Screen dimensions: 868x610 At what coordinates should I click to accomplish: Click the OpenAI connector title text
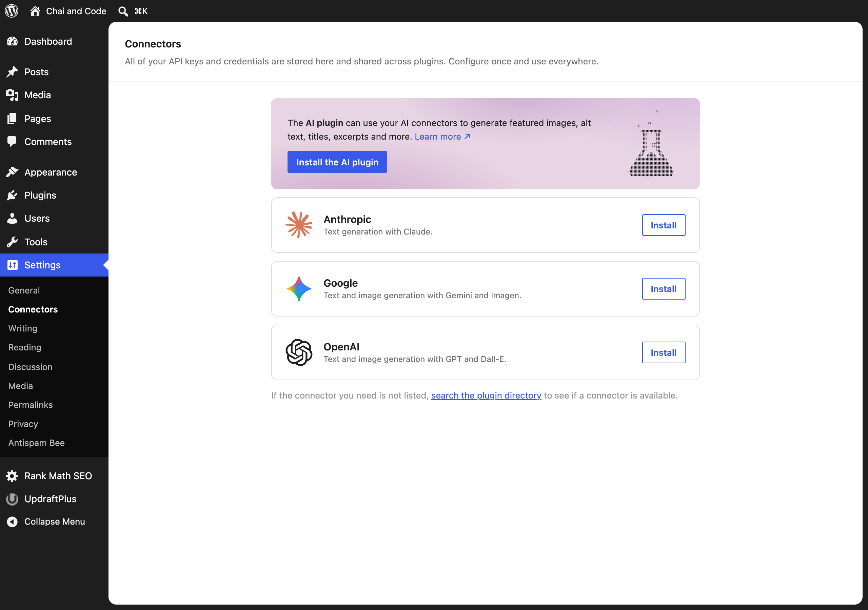tap(341, 347)
